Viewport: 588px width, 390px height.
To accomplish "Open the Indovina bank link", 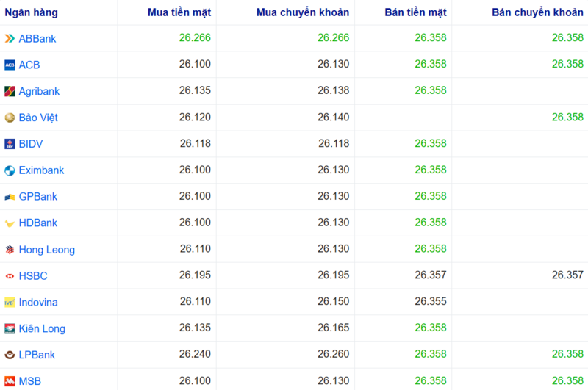I will click(38, 302).
